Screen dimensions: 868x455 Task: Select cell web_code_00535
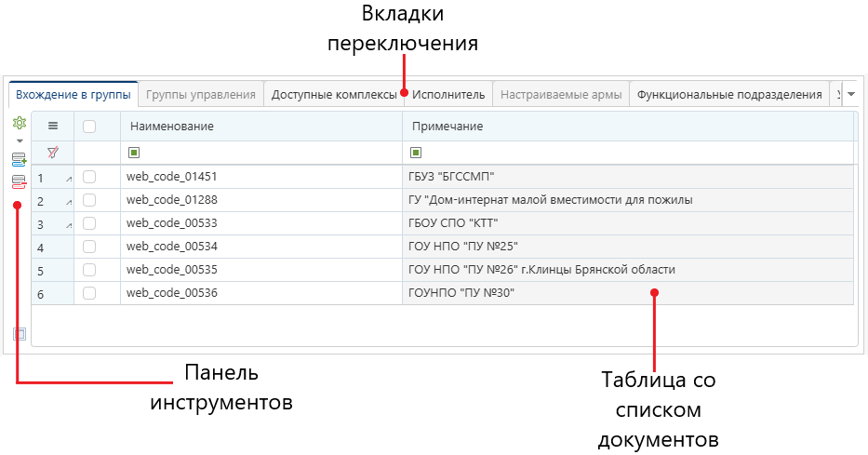tap(261, 270)
